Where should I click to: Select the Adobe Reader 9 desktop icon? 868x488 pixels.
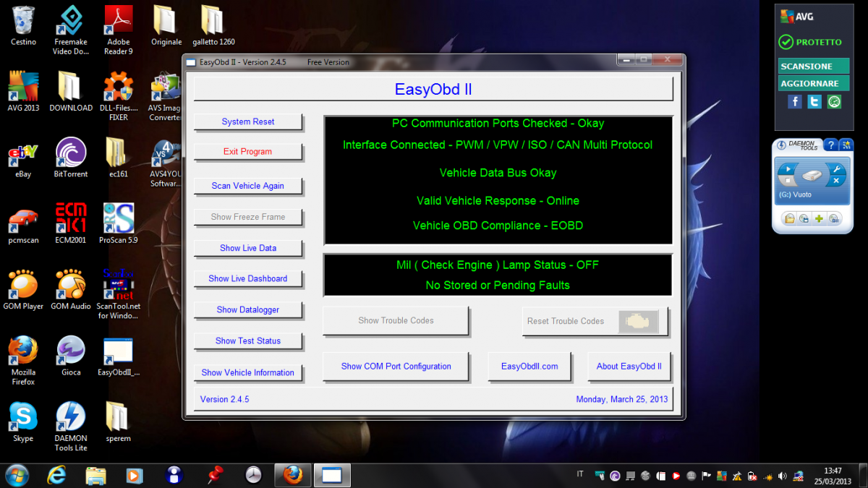click(118, 30)
